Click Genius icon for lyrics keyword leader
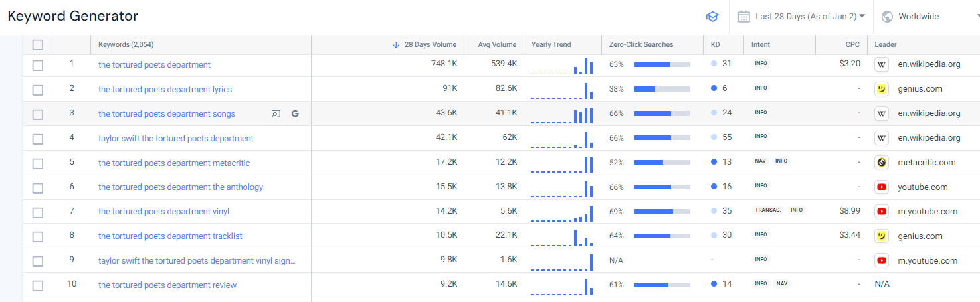The image size is (980, 302). tap(882, 89)
